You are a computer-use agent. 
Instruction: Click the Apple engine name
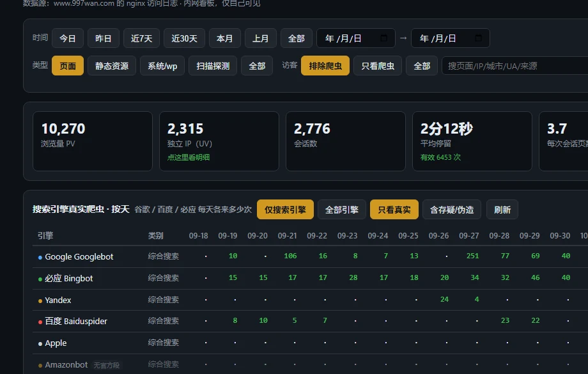56,343
